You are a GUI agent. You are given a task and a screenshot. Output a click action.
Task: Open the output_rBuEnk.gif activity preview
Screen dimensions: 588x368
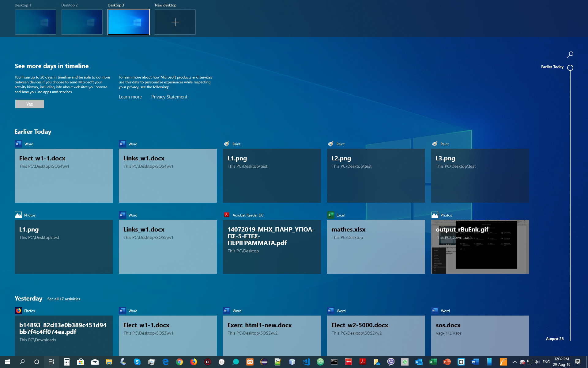[x=480, y=247]
